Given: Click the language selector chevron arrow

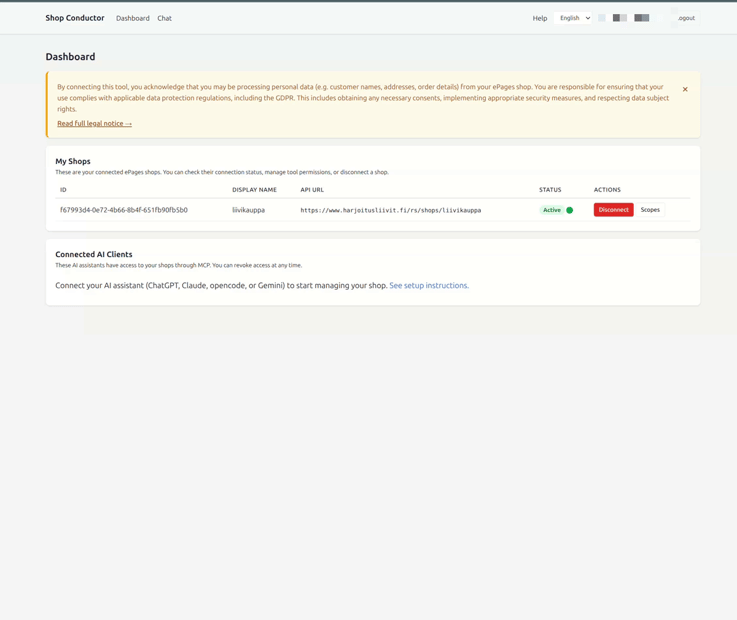Looking at the screenshot, I should [588, 18].
